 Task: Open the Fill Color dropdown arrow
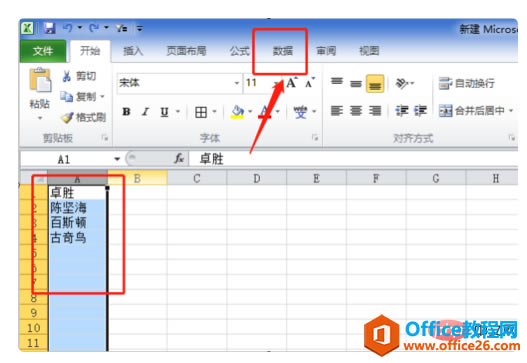pos(250,112)
